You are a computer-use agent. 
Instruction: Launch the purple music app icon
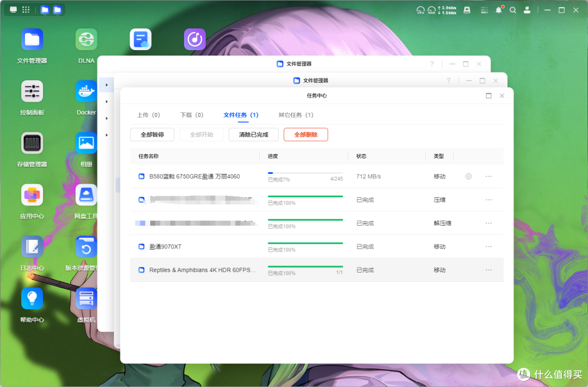coord(194,39)
